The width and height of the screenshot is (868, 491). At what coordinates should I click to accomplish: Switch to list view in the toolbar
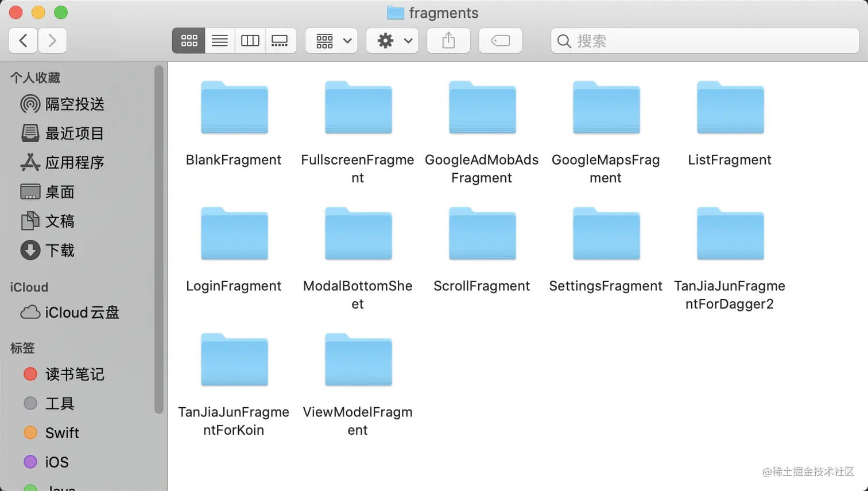point(219,40)
